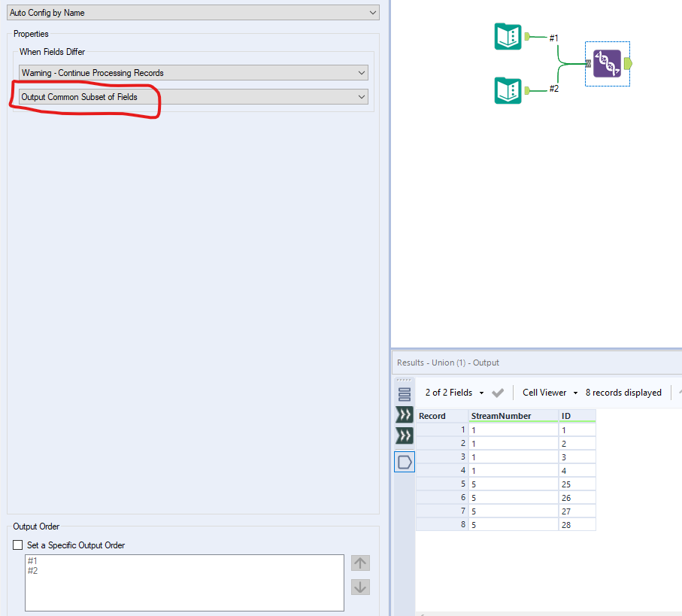Enable Set a Specific Output Order

pos(17,544)
